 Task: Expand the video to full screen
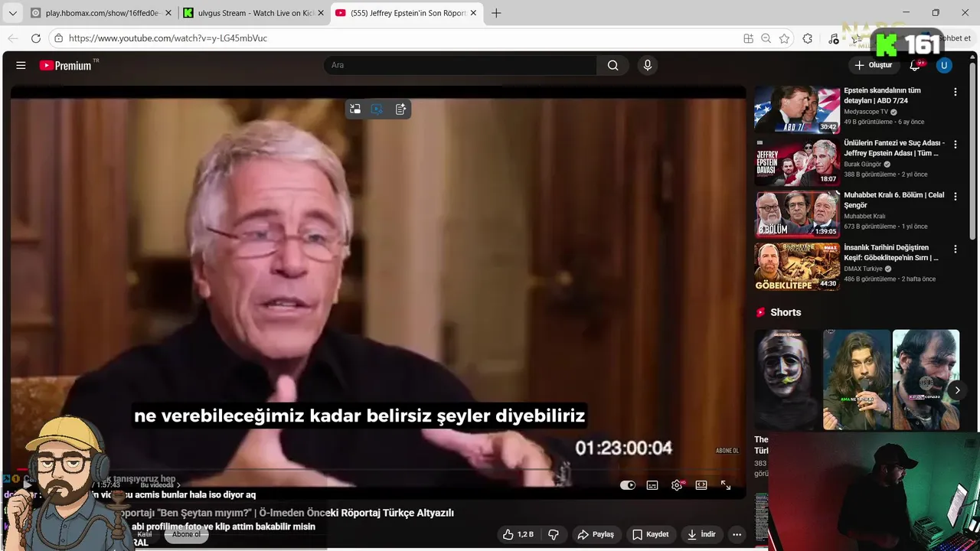coord(726,485)
